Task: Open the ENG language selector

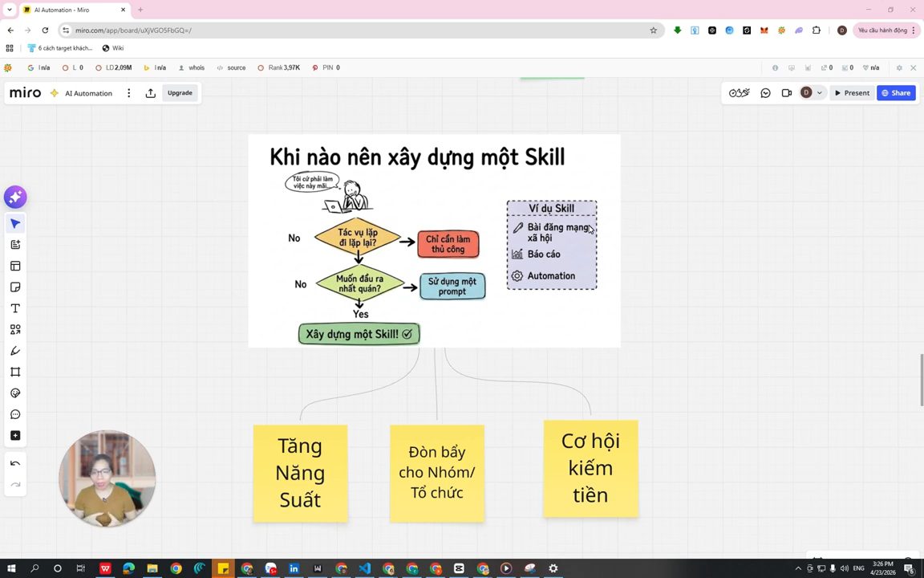Action: point(858,568)
